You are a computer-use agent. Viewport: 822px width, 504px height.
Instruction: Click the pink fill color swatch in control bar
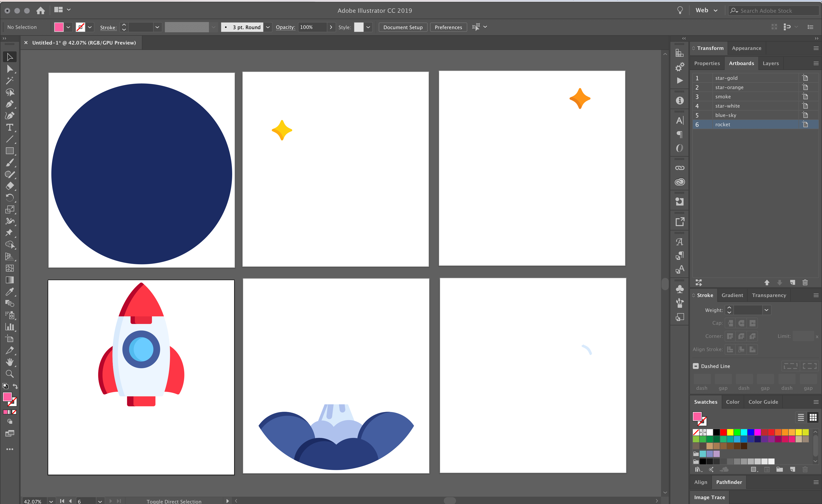pyautogui.click(x=59, y=27)
